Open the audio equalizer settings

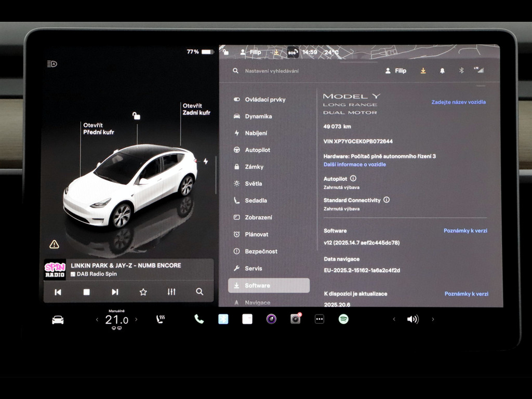[171, 292]
